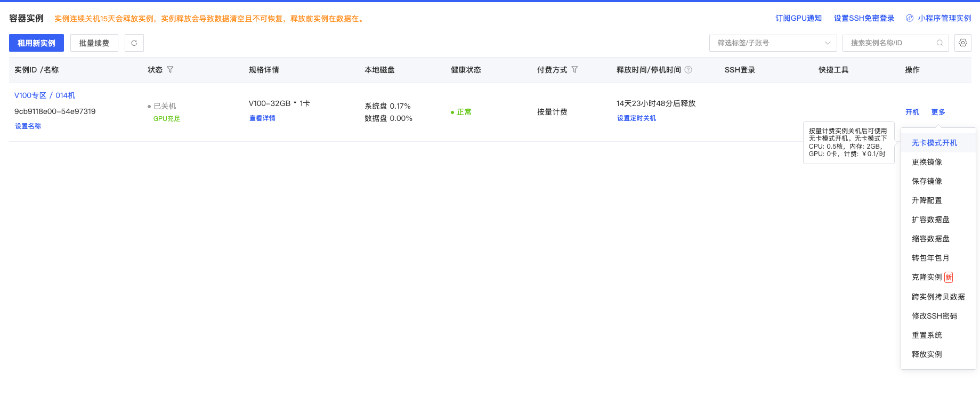Select 跨实例拷贝数据 menu item
This screenshot has width=980, height=406.
point(938,297)
